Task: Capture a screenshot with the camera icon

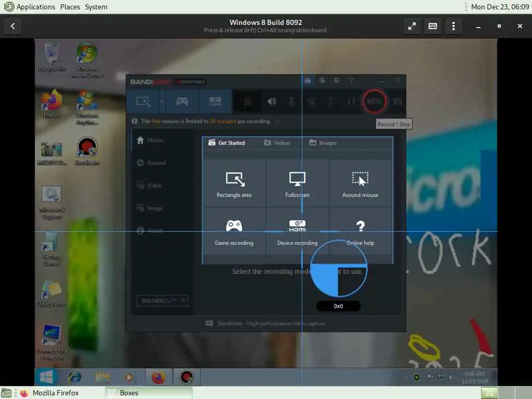Action: click(397, 101)
